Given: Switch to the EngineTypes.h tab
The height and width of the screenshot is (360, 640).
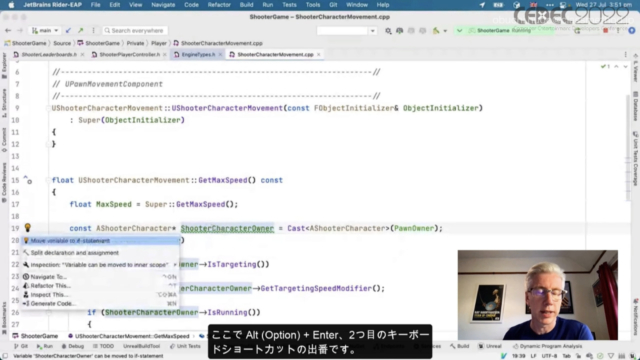Looking at the screenshot, I should point(198,54).
